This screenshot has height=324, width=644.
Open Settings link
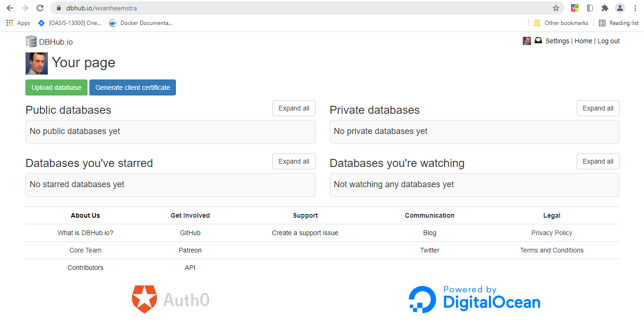click(x=557, y=41)
